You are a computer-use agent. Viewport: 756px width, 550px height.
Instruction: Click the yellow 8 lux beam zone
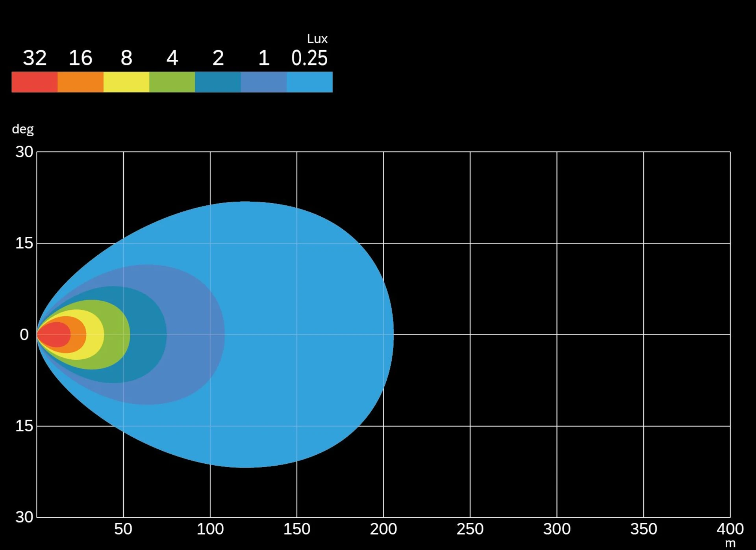(x=95, y=334)
